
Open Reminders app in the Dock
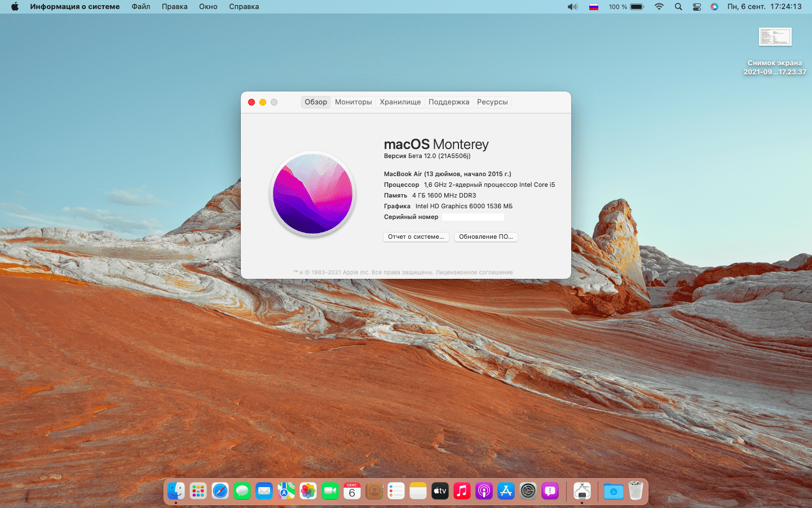[x=396, y=491]
